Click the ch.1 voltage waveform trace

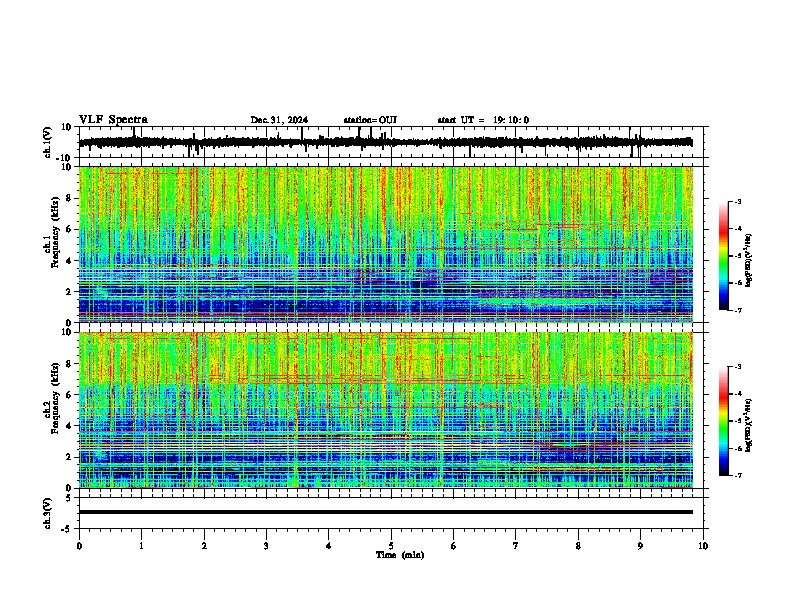pos(385,142)
